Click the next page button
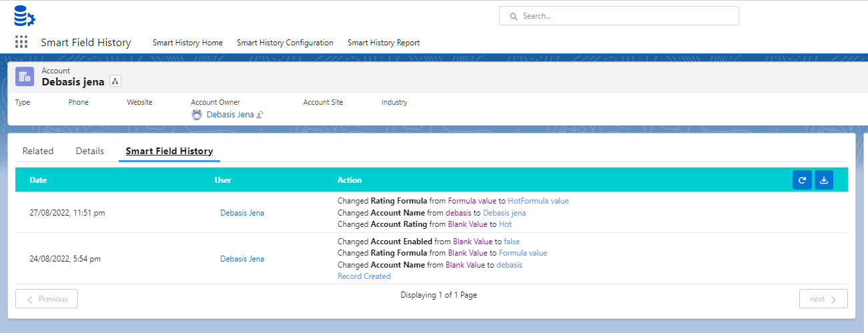Viewport: 868px width, 333px height. point(823,299)
